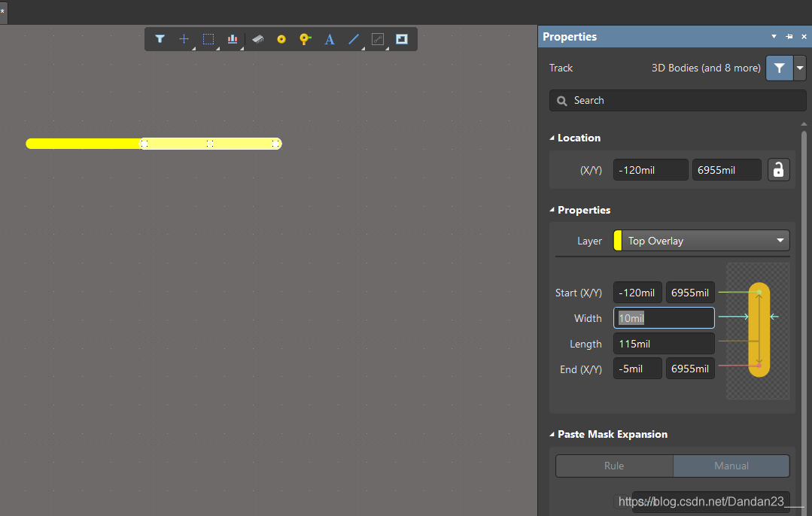Select the place region tool

402,39
